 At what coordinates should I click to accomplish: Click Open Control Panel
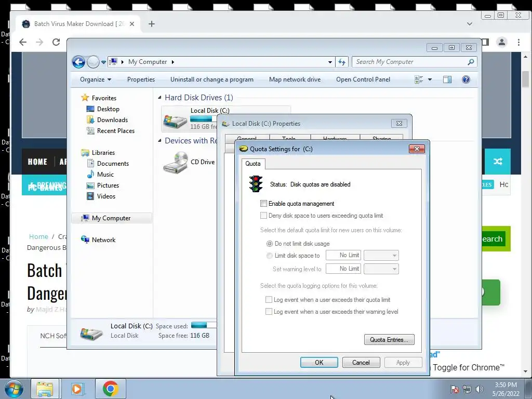tap(363, 79)
